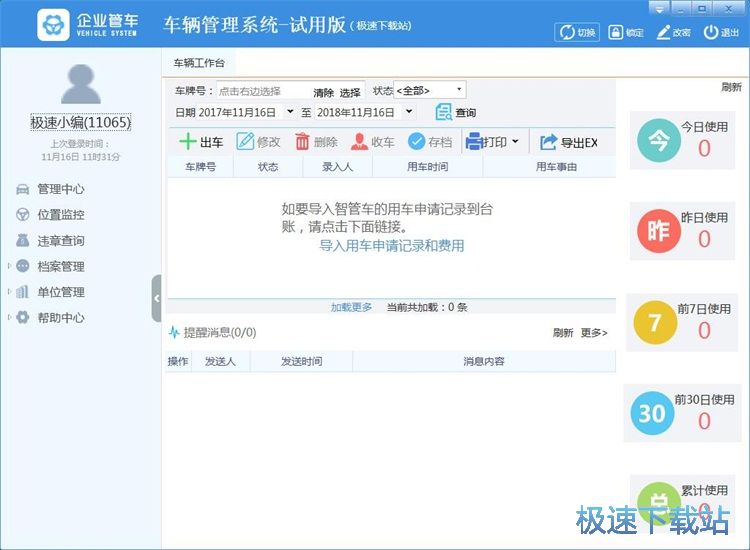Expand the 打印 print dropdown arrow
Viewport: 750px width, 550px height.
(x=515, y=142)
